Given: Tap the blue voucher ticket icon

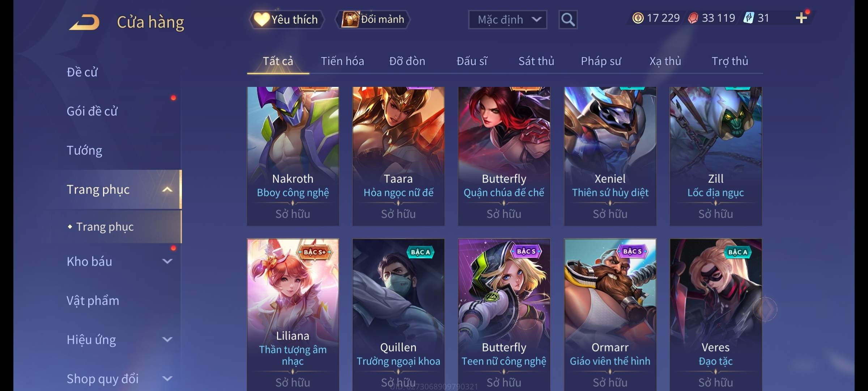Looking at the screenshot, I should pos(748,18).
